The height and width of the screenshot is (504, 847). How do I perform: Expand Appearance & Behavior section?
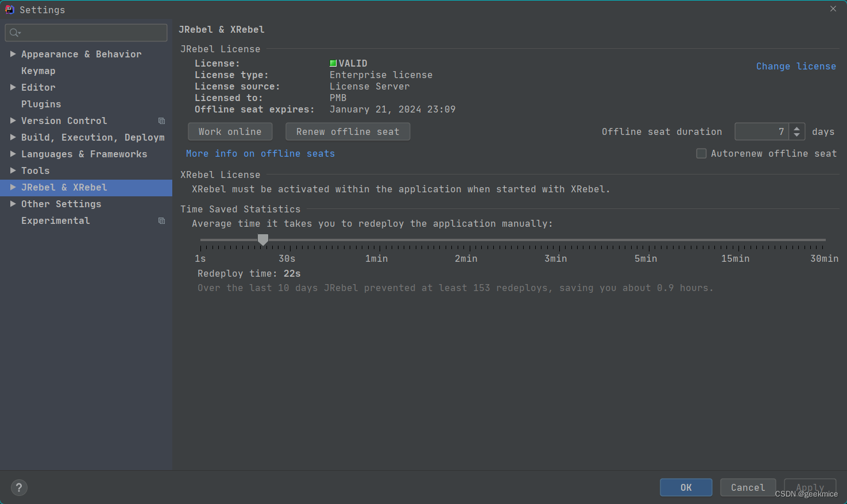pos(13,54)
